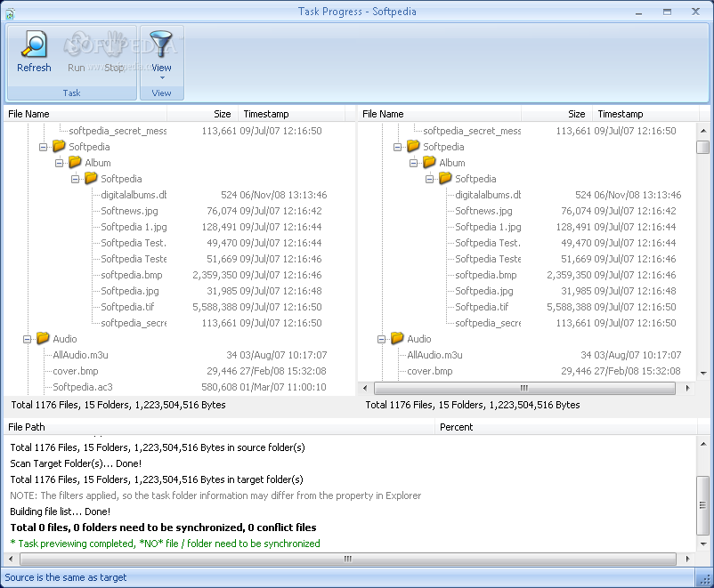Open the View dropdown arrow
Viewport: 714px width, 588px height.
pos(162,77)
